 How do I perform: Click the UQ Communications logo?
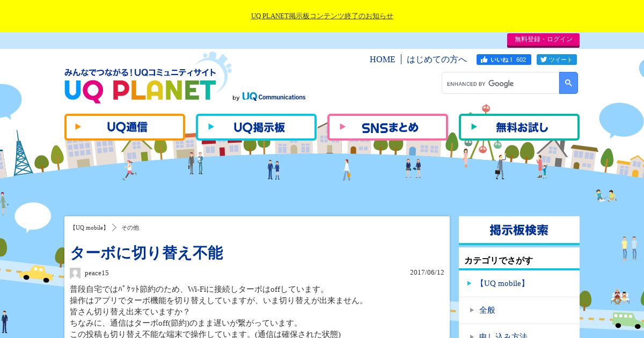pos(274,97)
